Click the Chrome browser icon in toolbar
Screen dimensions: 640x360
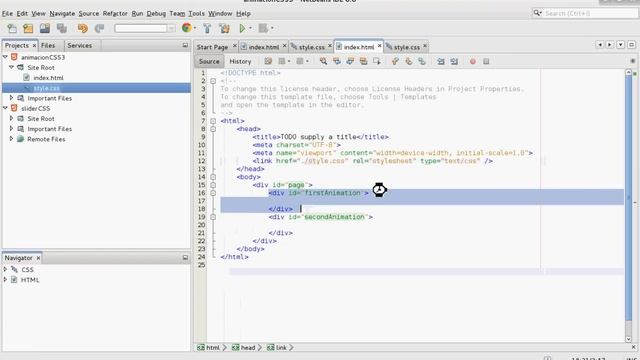click(x=187, y=28)
